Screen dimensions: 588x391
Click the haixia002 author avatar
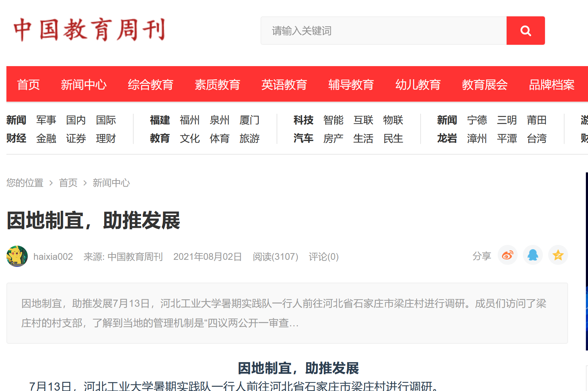pyautogui.click(x=17, y=256)
